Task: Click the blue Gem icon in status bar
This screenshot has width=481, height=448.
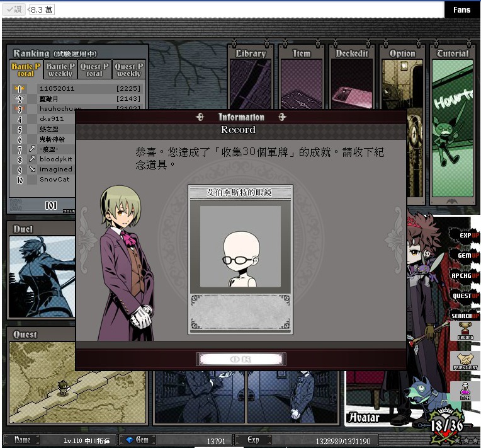Action: coord(130,440)
